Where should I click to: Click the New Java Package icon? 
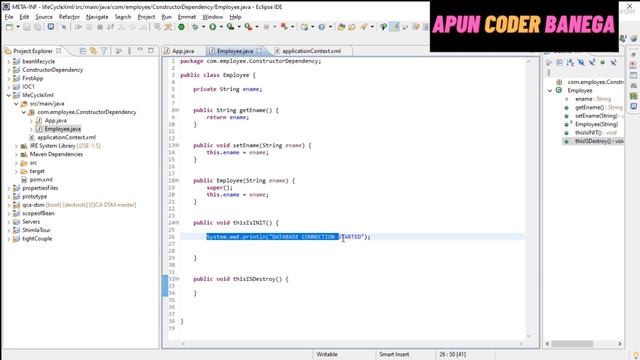pos(304,27)
